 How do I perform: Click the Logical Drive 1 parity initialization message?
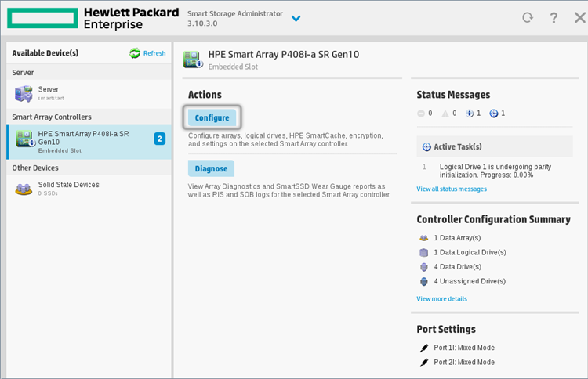[495, 171]
